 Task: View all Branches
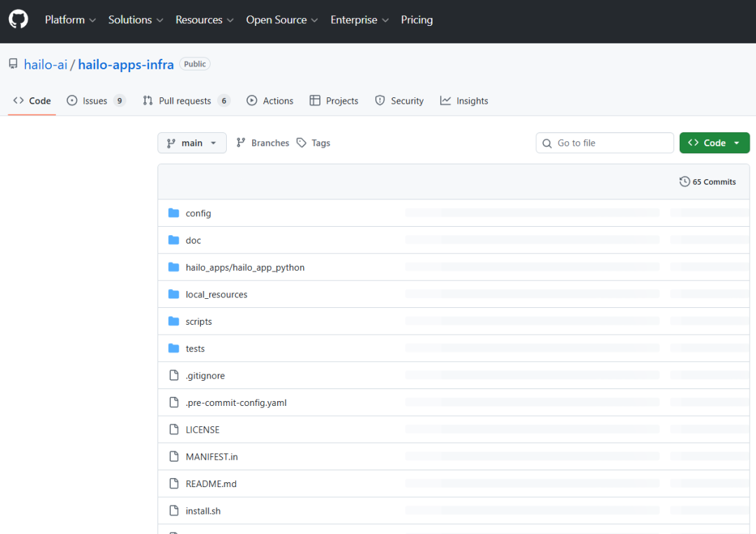click(x=262, y=143)
